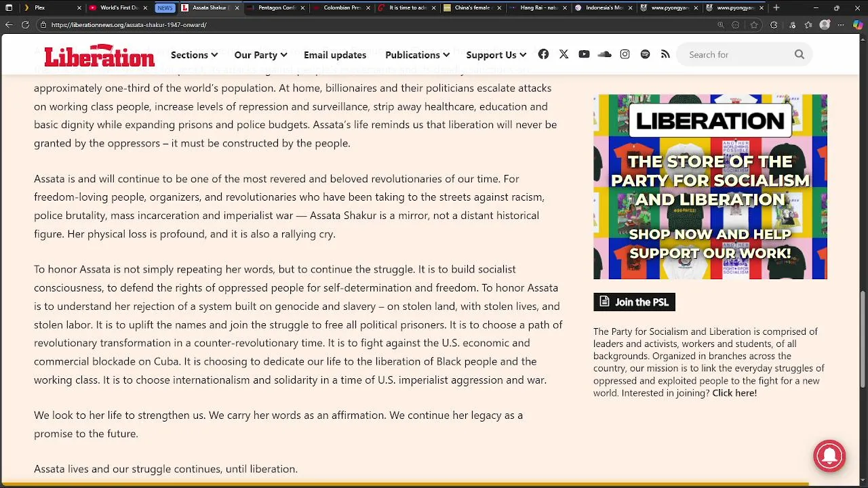The height and width of the screenshot is (488, 868).
Task: Open the Liberation Facebook page icon
Action: pyautogui.click(x=543, y=54)
